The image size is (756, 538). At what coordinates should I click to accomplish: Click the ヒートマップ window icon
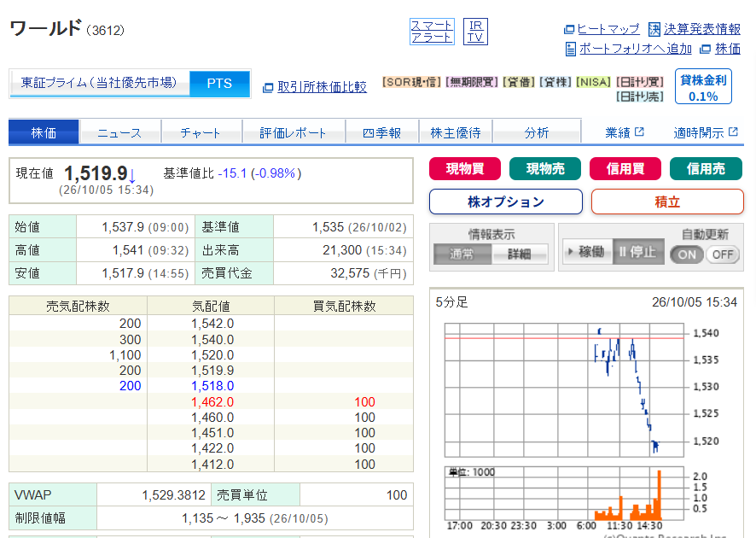click(x=569, y=29)
